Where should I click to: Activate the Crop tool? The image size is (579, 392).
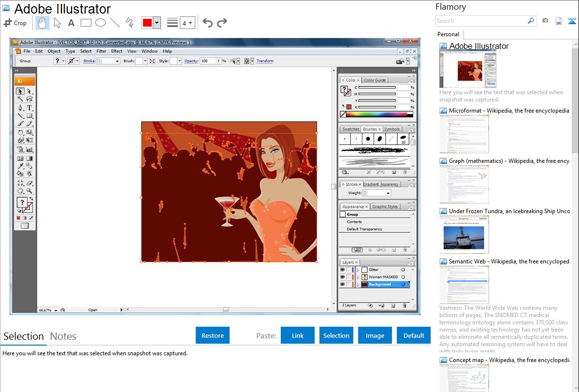[x=15, y=23]
